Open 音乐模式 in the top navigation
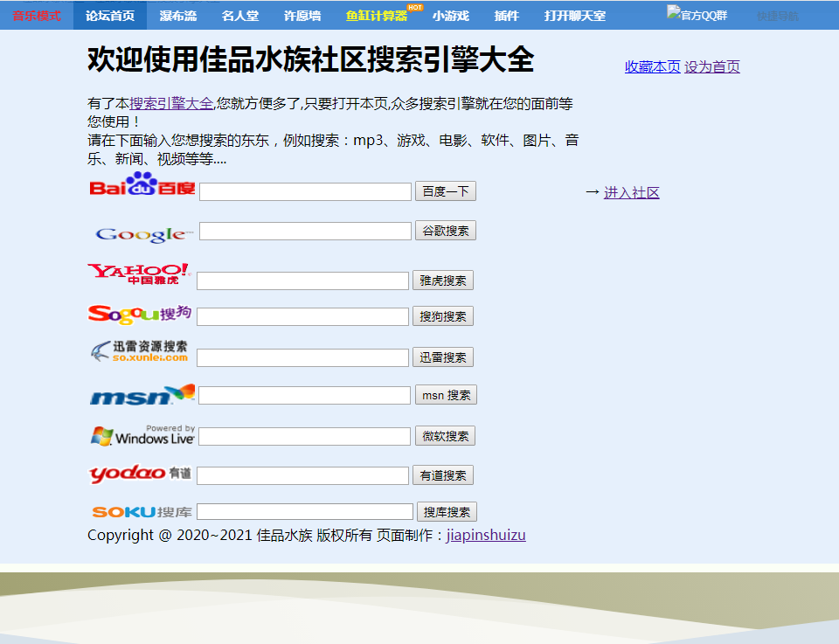Screen dimensions: 839x644 37,16
